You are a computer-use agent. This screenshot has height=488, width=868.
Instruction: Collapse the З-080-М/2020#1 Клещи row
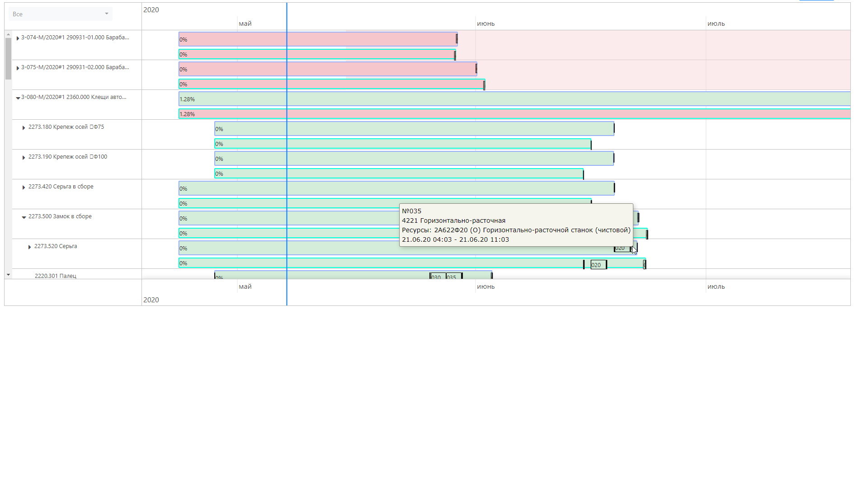[x=18, y=98]
